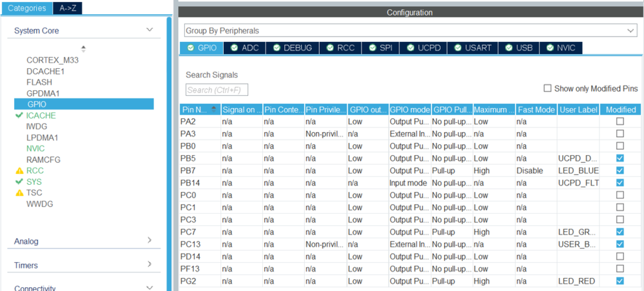Select IWDG in System Core
644x291 pixels.
pos(37,126)
